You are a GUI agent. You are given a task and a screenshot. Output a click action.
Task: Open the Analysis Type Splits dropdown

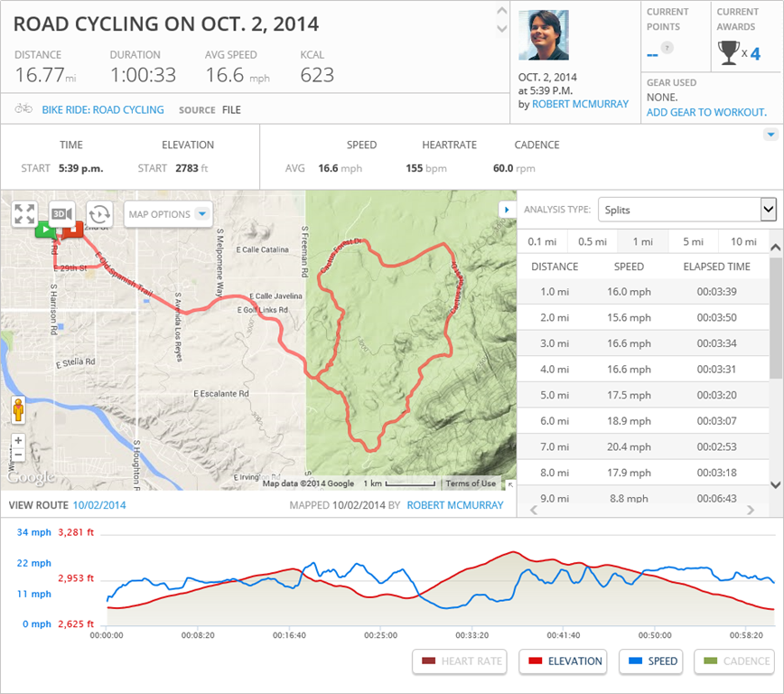tap(686, 210)
